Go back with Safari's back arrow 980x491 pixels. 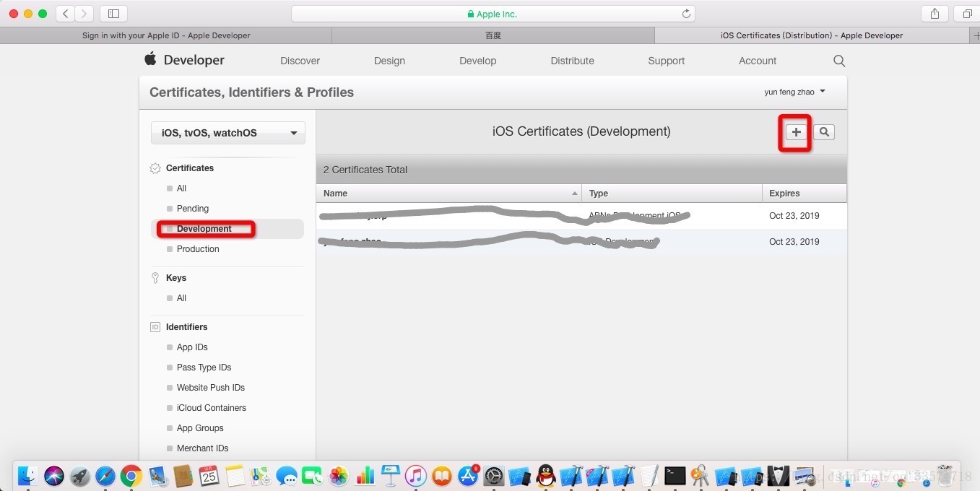coord(65,14)
